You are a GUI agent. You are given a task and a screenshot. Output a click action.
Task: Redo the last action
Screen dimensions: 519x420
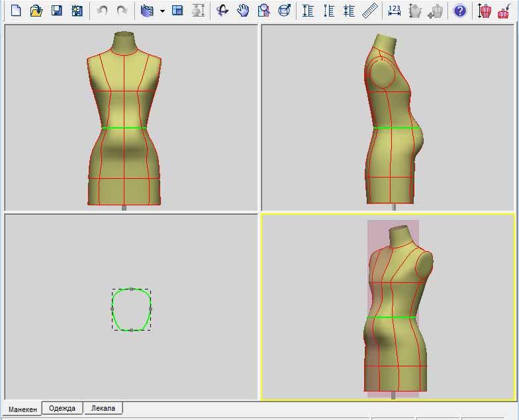122,11
